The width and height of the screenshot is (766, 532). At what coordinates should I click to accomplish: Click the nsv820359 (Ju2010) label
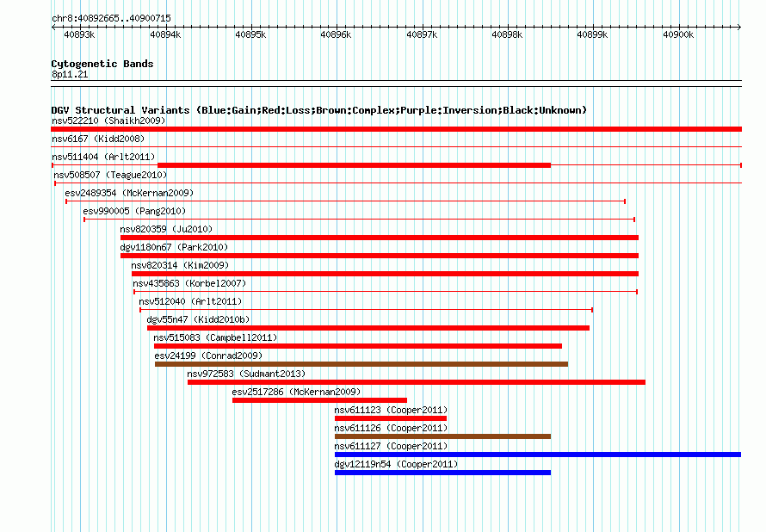[x=166, y=229]
